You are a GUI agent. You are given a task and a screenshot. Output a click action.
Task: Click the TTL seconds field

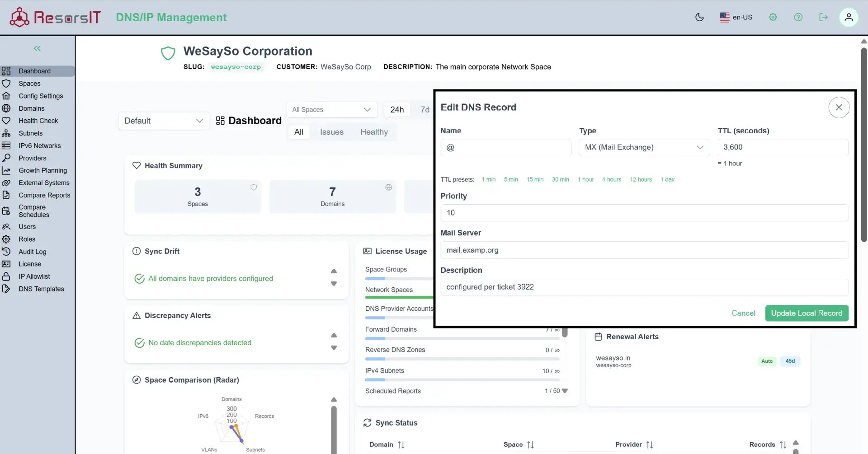(783, 147)
